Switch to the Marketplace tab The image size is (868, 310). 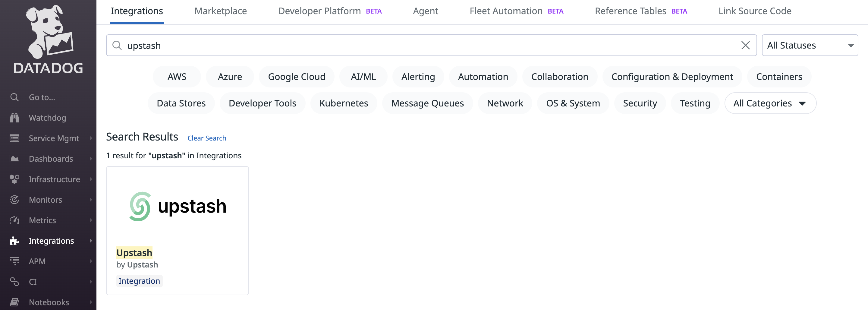coord(221,11)
